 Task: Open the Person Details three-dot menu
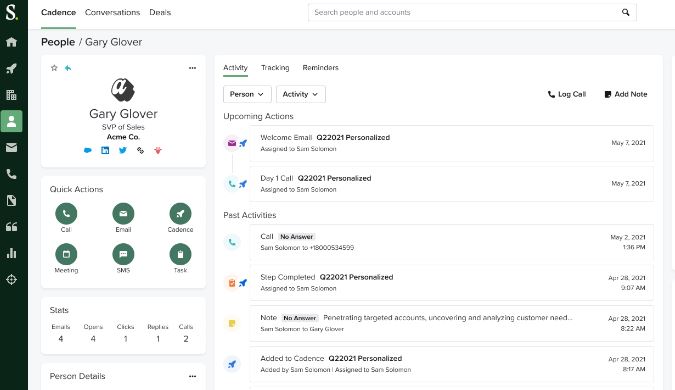point(192,376)
